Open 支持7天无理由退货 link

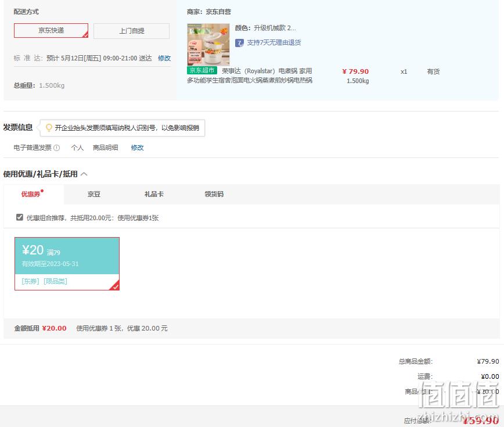[x=274, y=42]
